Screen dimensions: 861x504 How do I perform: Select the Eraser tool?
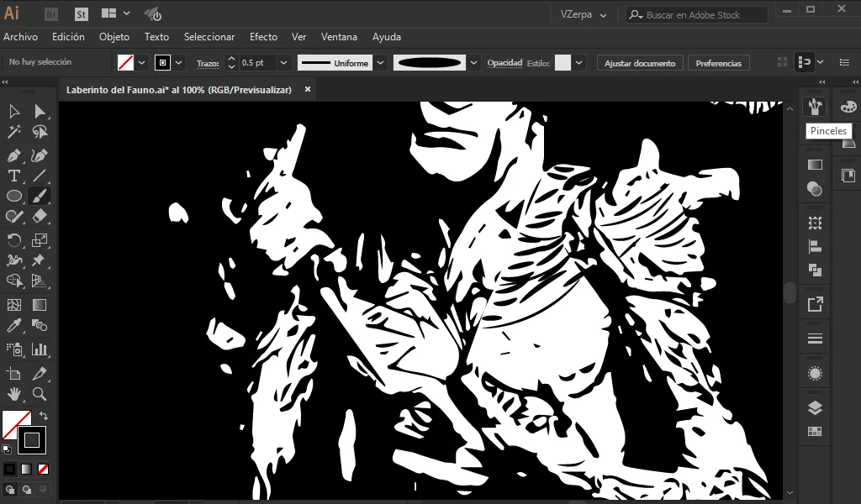(x=40, y=216)
